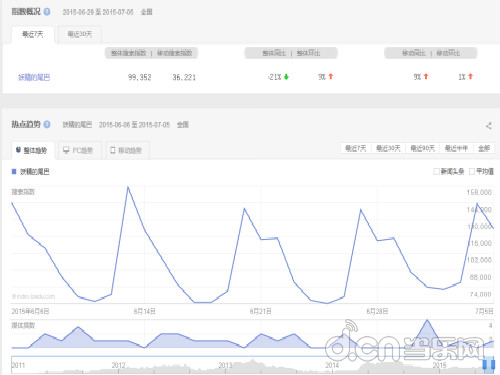The height and width of the screenshot is (375, 500).
Task: Enable the 平均值 checkbox
Action: [x=472, y=172]
